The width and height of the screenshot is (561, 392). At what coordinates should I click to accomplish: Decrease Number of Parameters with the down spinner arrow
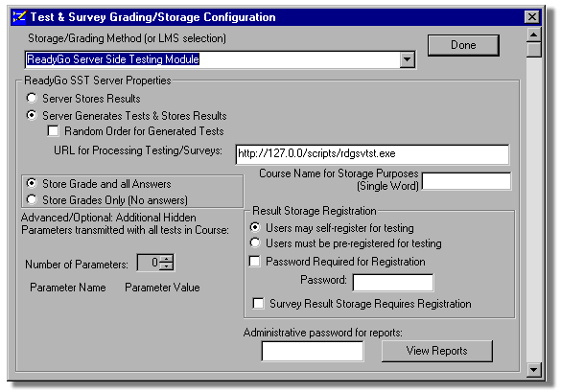click(x=166, y=266)
